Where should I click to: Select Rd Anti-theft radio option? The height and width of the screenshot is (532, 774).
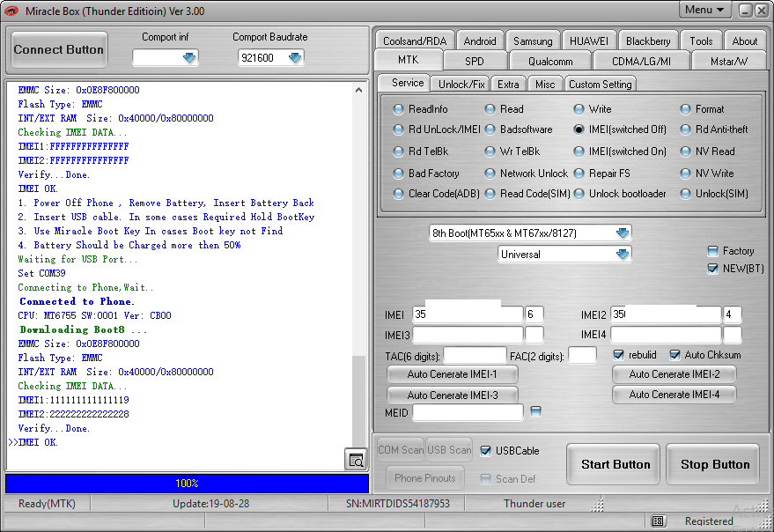685,129
